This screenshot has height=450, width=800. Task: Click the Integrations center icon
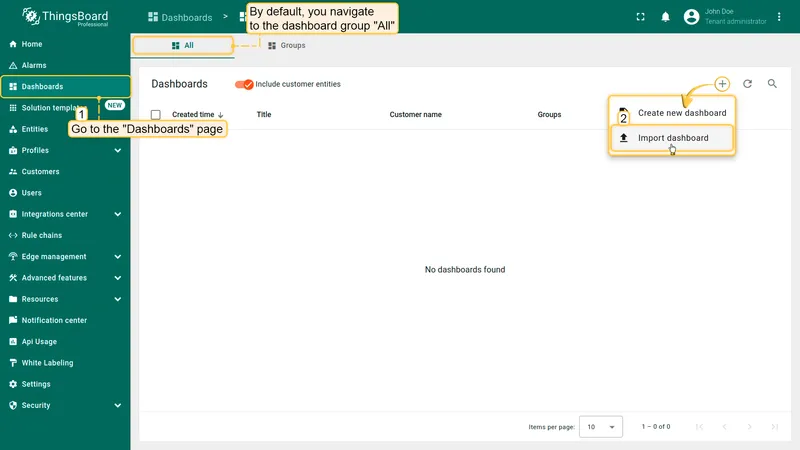pyautogui.click(x=13, y=214)
